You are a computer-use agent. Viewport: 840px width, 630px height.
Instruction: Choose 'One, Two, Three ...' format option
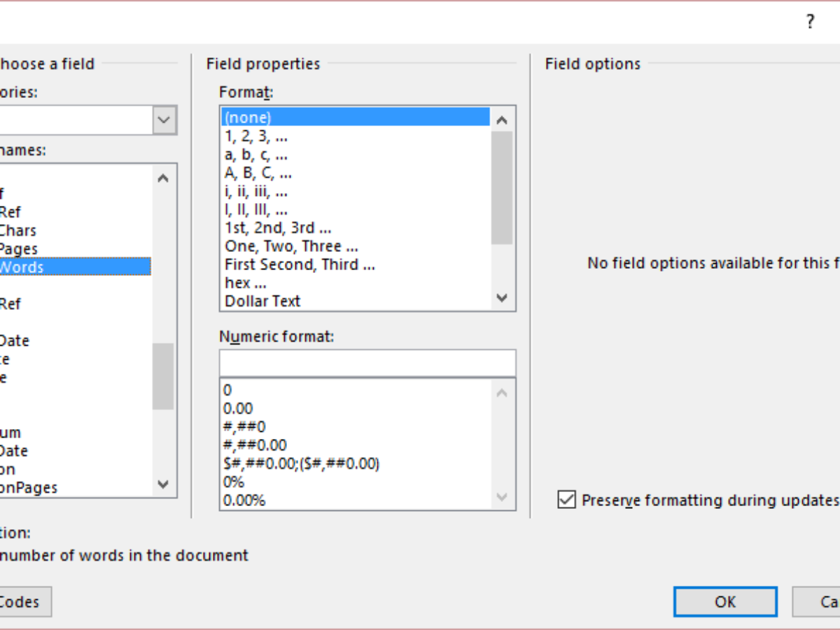291,246
